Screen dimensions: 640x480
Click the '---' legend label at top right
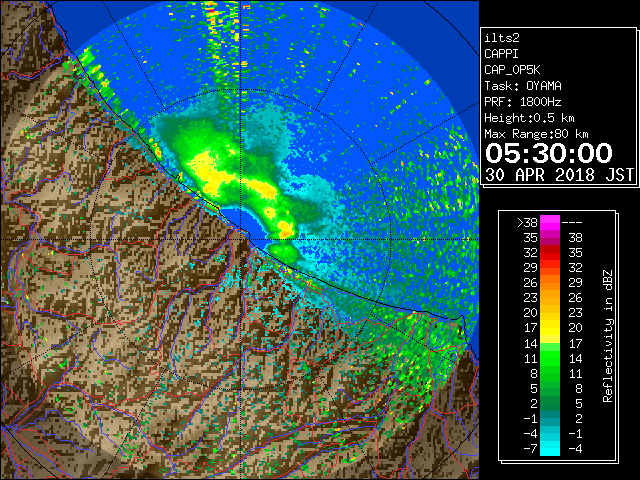tap(572, 223)
